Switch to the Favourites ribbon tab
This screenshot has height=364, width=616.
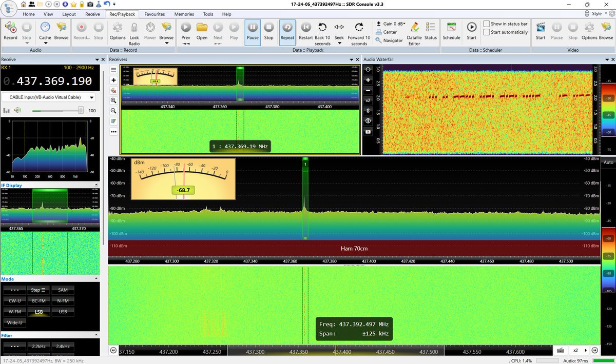pos(155,14)
